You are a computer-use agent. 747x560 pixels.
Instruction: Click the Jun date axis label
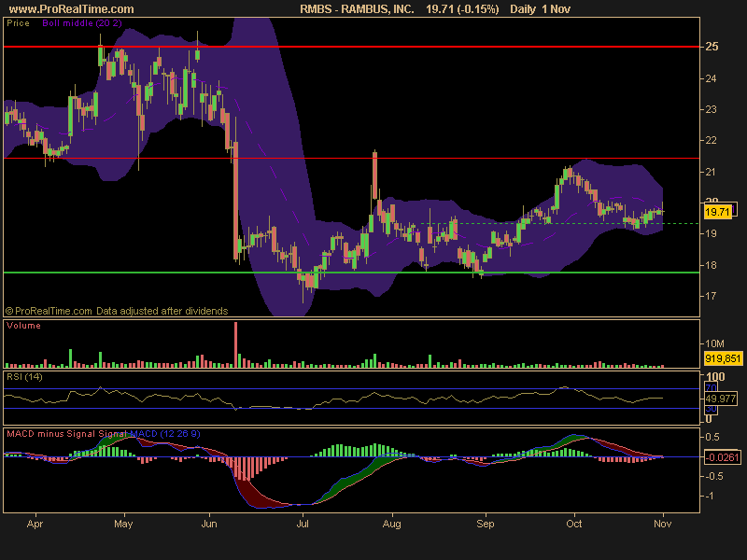click(209, 525)
